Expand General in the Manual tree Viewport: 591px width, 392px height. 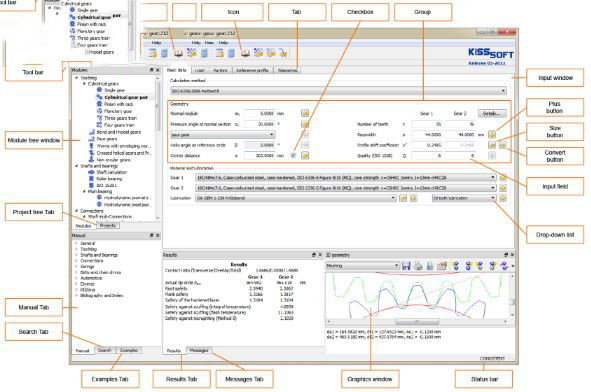pyautogui.click(x=76, y=243)
